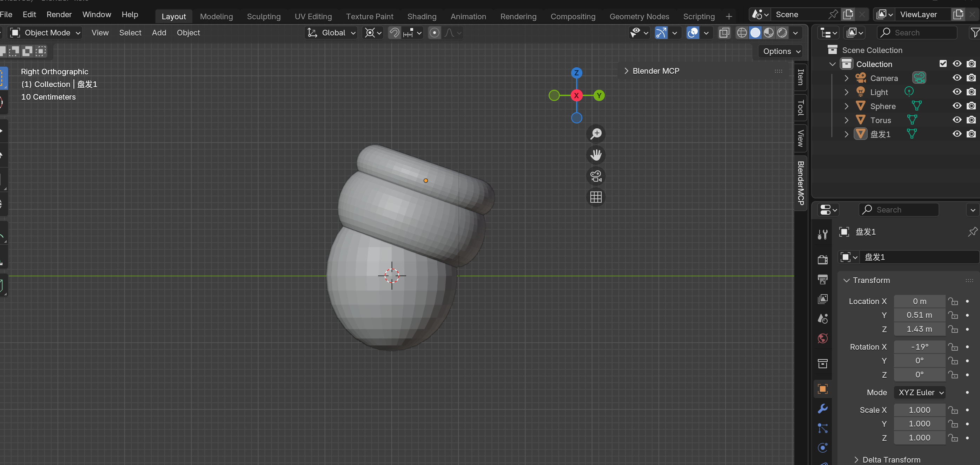Image resolution: width=980 pixels, height=465 pixels.
Task: Open the rotation Mode XYZ Euler dropdown
Action: [920, 392]
